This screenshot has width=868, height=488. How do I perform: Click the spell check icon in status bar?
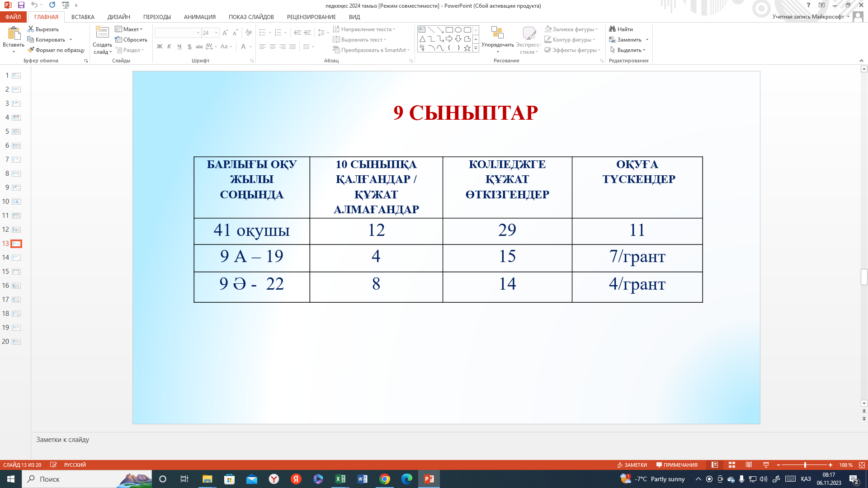point(53,465)
